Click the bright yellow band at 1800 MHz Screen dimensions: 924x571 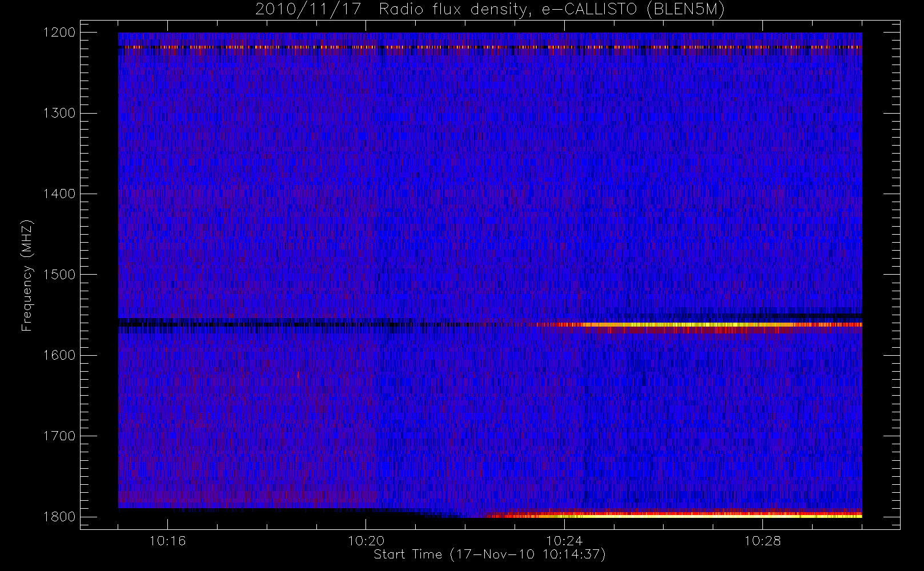674,515
